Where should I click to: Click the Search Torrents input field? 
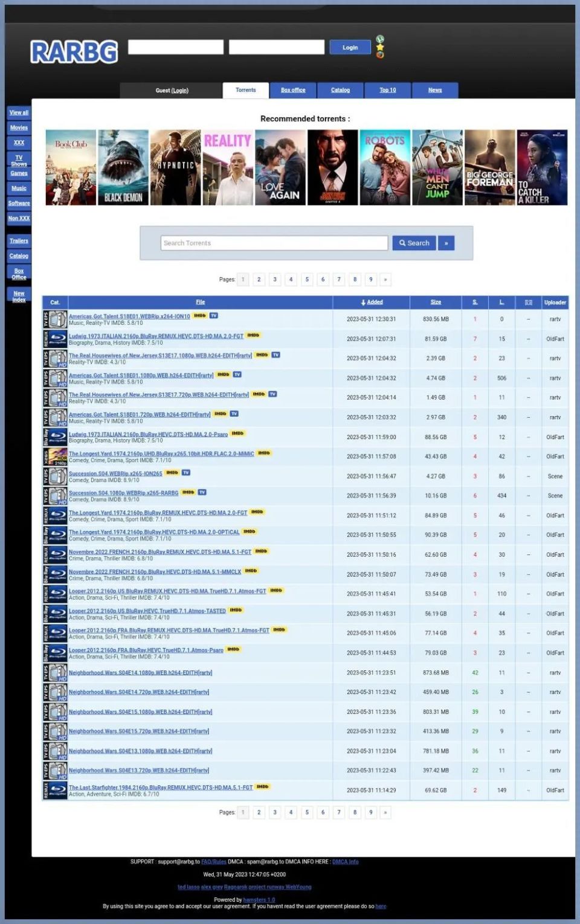click(274, 243)
